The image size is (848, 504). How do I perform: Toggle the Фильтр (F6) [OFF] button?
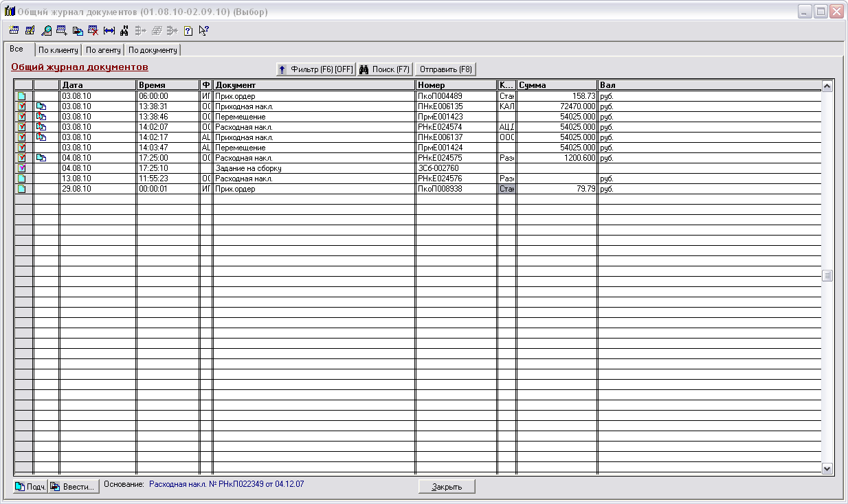point(315,69)
